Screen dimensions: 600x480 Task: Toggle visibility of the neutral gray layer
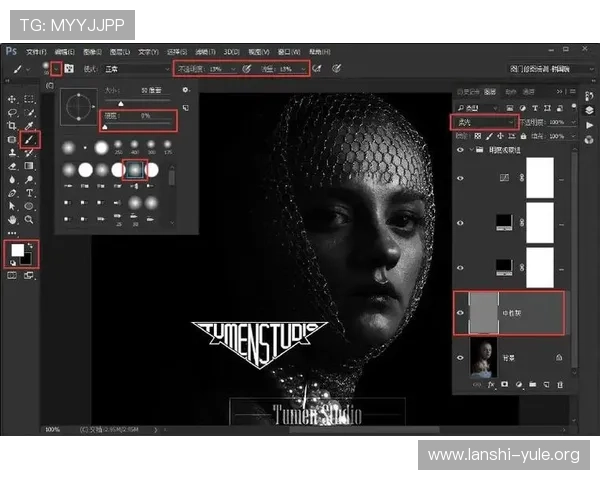[461, 313]
